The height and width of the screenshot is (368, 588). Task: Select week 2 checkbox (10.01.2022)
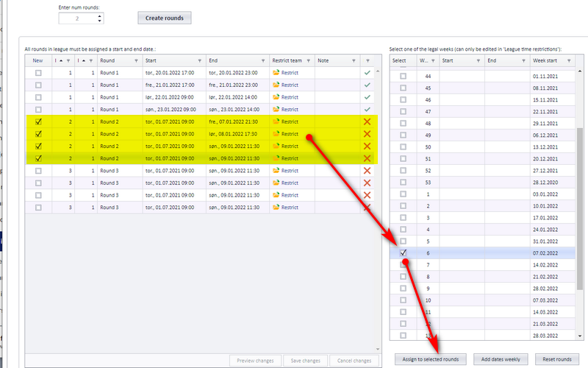pos(403,206)
